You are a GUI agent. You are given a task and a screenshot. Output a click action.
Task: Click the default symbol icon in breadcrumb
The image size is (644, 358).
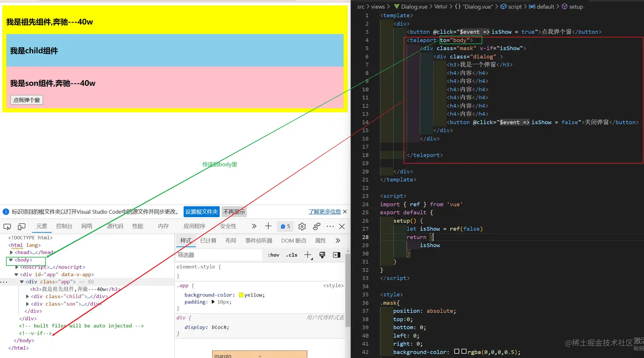(532, 6)
